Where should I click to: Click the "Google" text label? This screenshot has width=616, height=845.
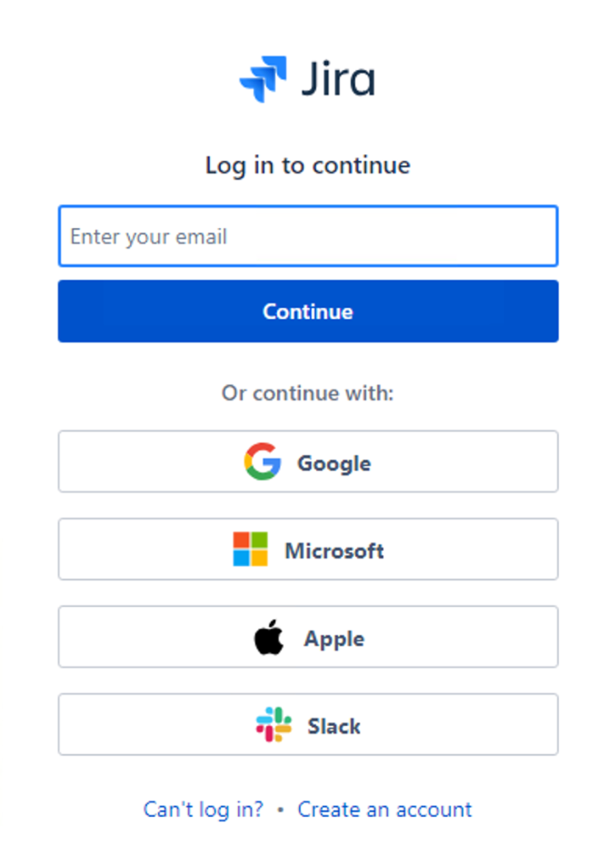tap(334, 463)
